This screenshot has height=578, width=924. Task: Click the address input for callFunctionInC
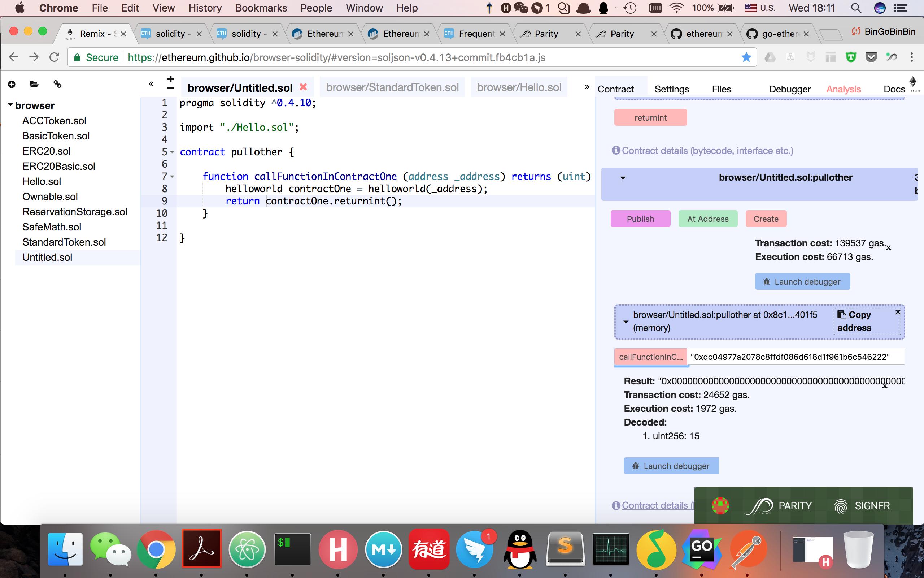[796, 357]
